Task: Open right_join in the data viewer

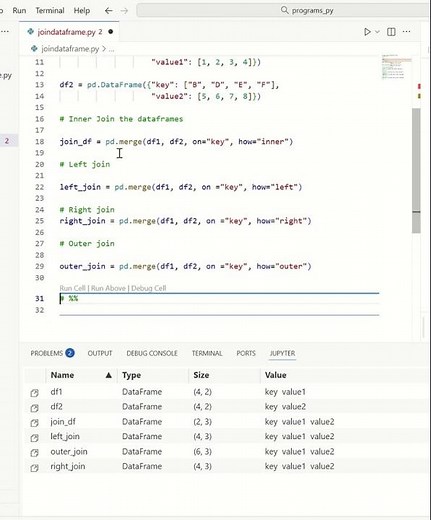Action: (x=34, y=468)
